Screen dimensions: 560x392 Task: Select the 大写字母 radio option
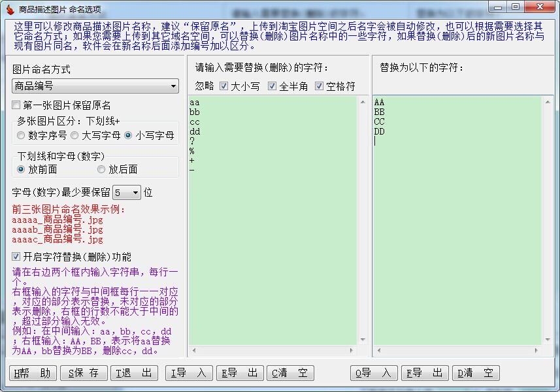pyautogui.click(x=75, y=136)
